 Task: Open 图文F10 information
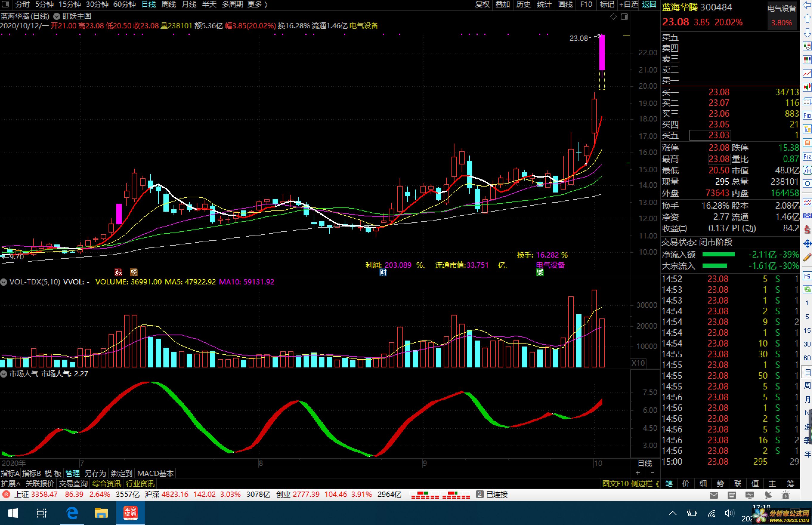615,484
